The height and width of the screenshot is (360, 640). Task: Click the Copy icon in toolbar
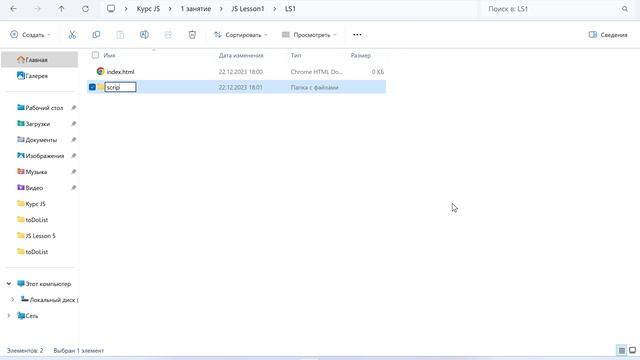click(96, 35)
